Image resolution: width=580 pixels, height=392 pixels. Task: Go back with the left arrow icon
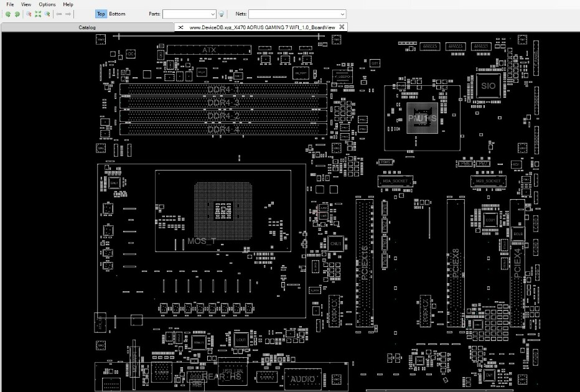tap(59, 14)
